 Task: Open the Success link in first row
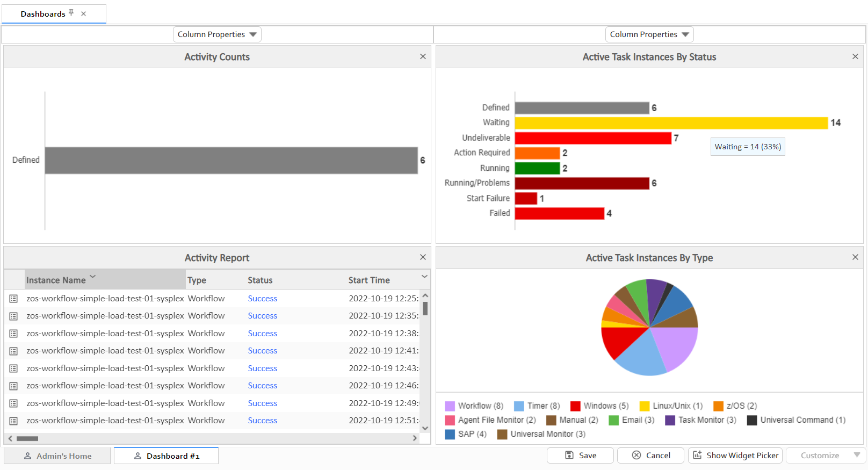(x=263, y=299)
